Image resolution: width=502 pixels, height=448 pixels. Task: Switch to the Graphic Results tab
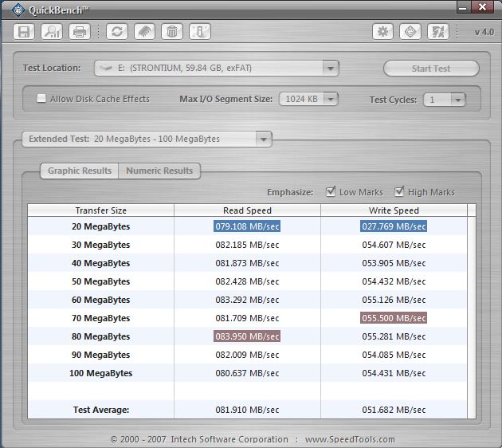[79, 171]
